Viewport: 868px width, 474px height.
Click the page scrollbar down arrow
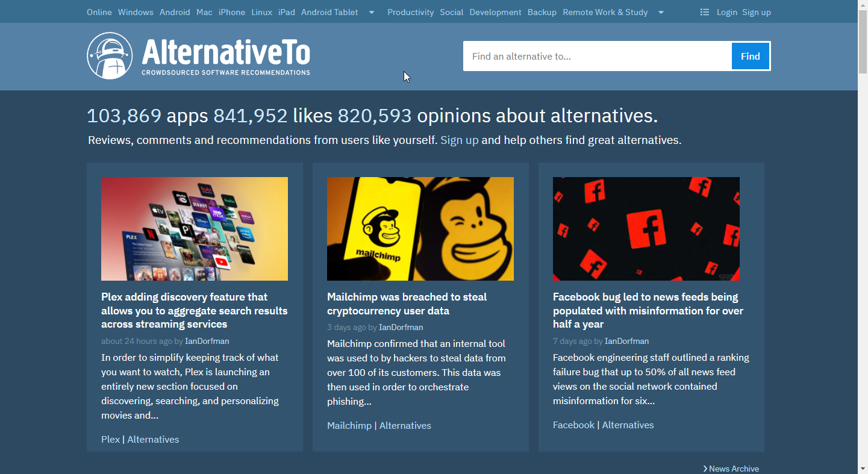coord(863,469)
